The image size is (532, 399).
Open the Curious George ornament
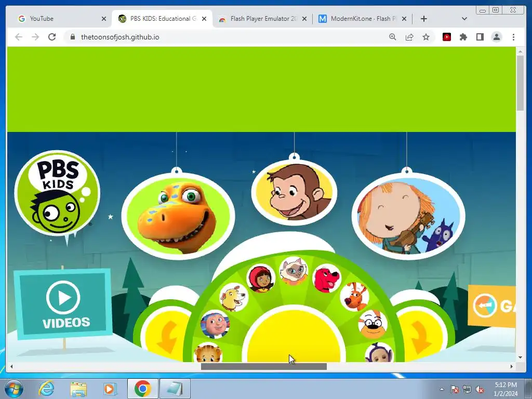[x=294, y=192]
